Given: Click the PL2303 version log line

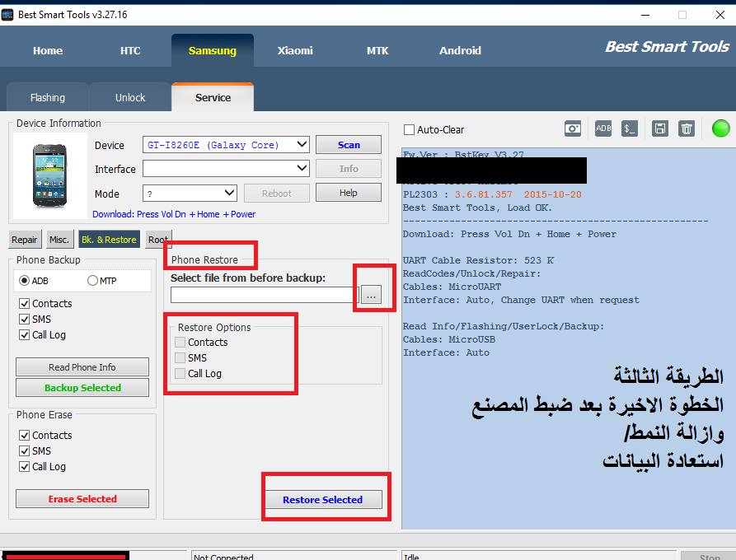Looking at the screenshot, I should click(492, 194).
